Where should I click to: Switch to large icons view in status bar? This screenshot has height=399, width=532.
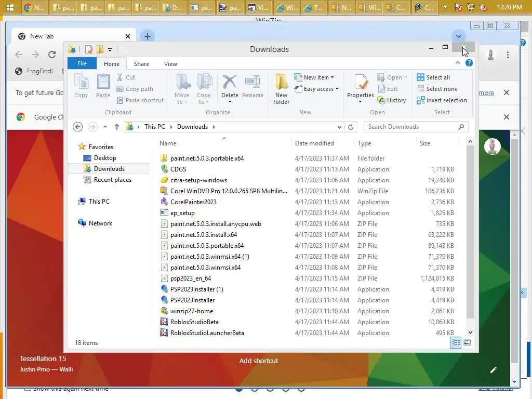[x=467, y=343]
